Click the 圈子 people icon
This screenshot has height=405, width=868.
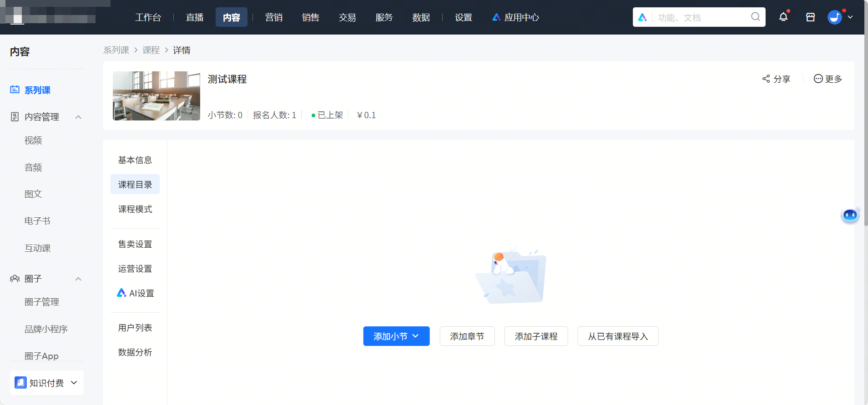pyautogui.click(x=15, y=279)
